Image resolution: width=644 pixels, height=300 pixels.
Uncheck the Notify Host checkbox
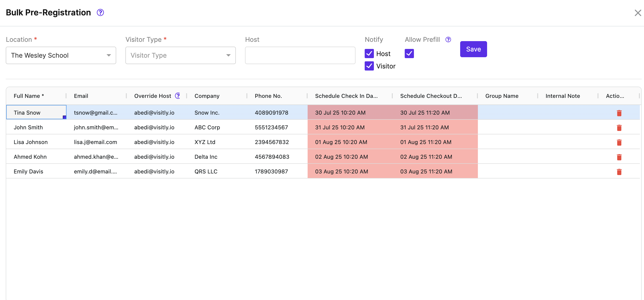click(369, 54)
